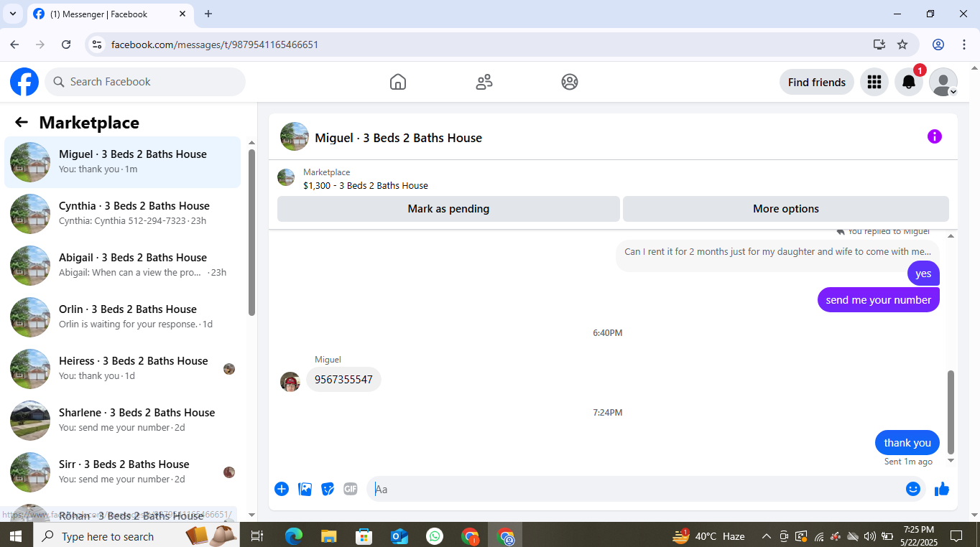
Task: Click Miguel's avatar beside phone number message
Action: tap(290, 382)
